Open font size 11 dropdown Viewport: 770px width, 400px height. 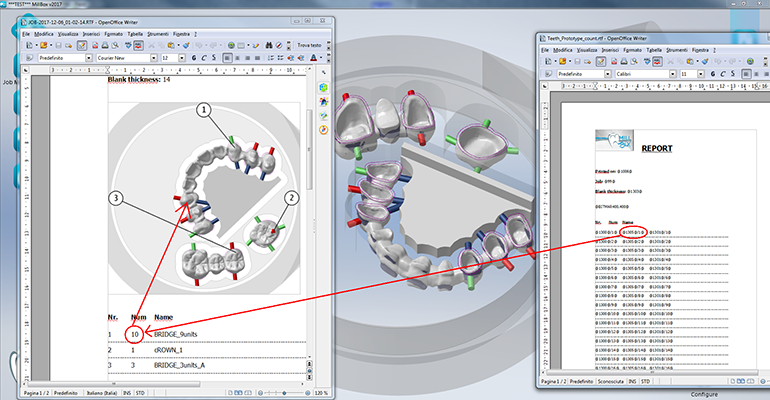pyautogui.click(x=701, y=74)
